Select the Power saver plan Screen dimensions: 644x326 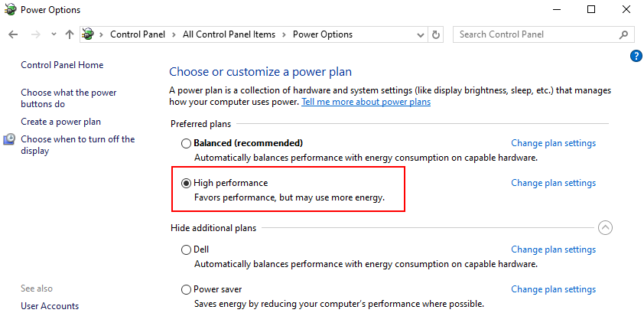(x=186, y=290)
